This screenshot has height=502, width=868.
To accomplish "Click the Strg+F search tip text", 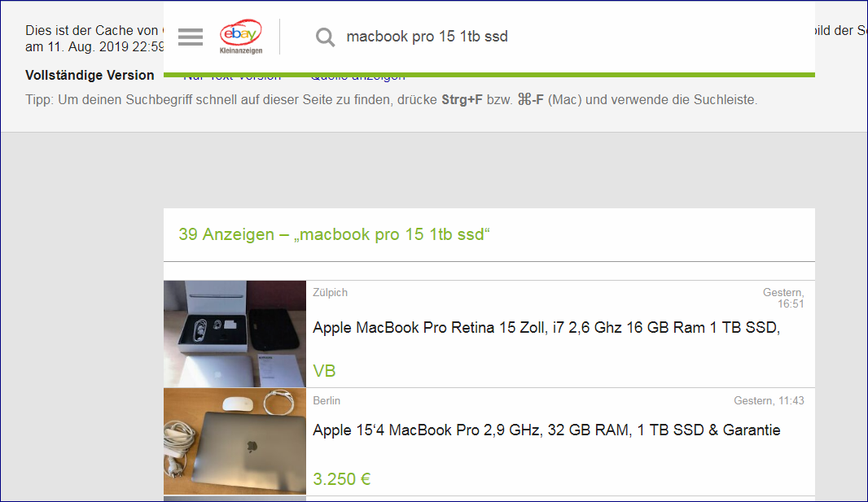I will click(x=391, y=100).
